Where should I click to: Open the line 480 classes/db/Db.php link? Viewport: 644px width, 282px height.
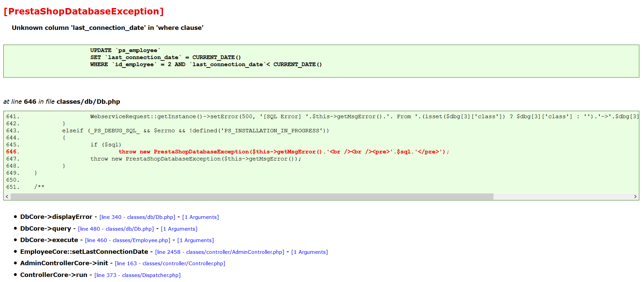tap(116, 229)
